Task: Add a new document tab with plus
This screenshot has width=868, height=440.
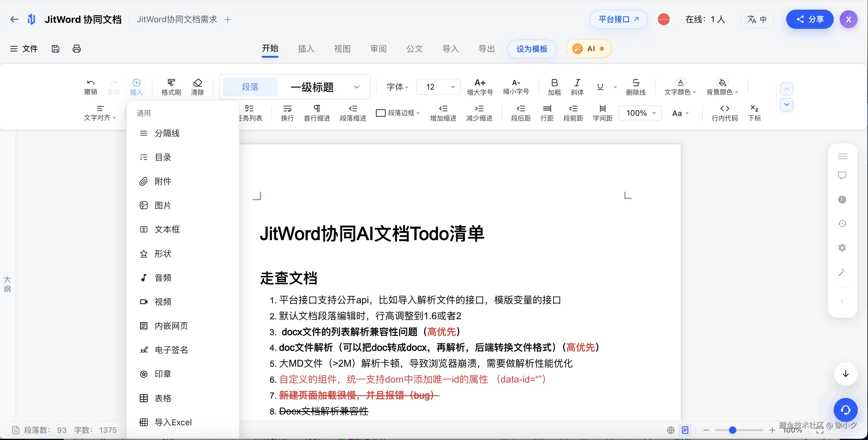Action: (228, 20)
